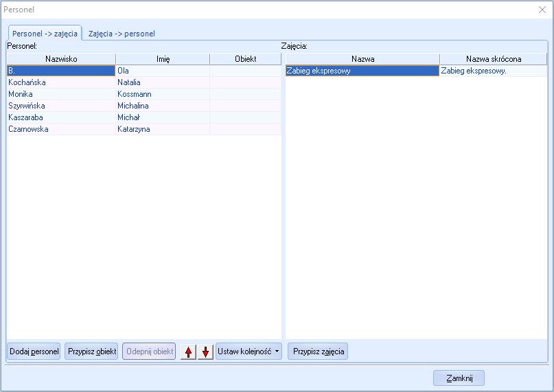Close the Personel window with X
The width and height of the screenshot is (554, 392).
pyautogui.click(x=542, y=10)
